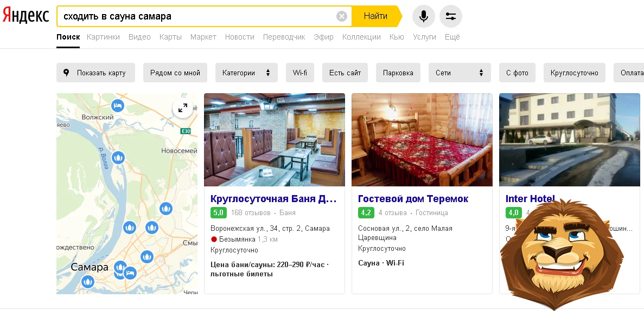Switch to the Услуги tab
Screen dimensions: 644x311
pos(424,37)
